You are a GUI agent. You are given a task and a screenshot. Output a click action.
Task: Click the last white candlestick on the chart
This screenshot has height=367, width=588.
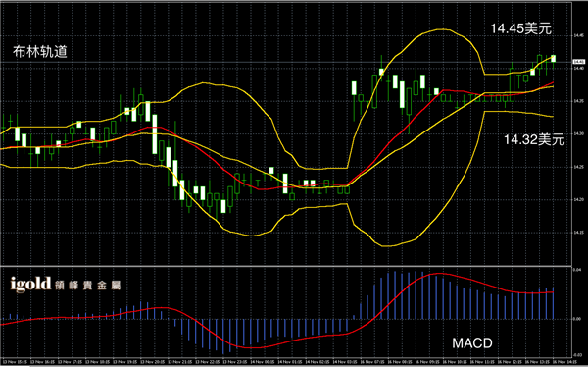[553, 59]
